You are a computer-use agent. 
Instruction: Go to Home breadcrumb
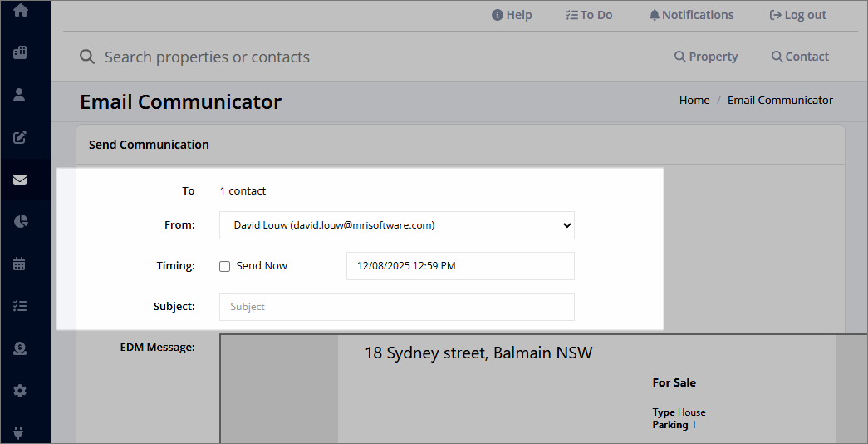coord(694,101)
